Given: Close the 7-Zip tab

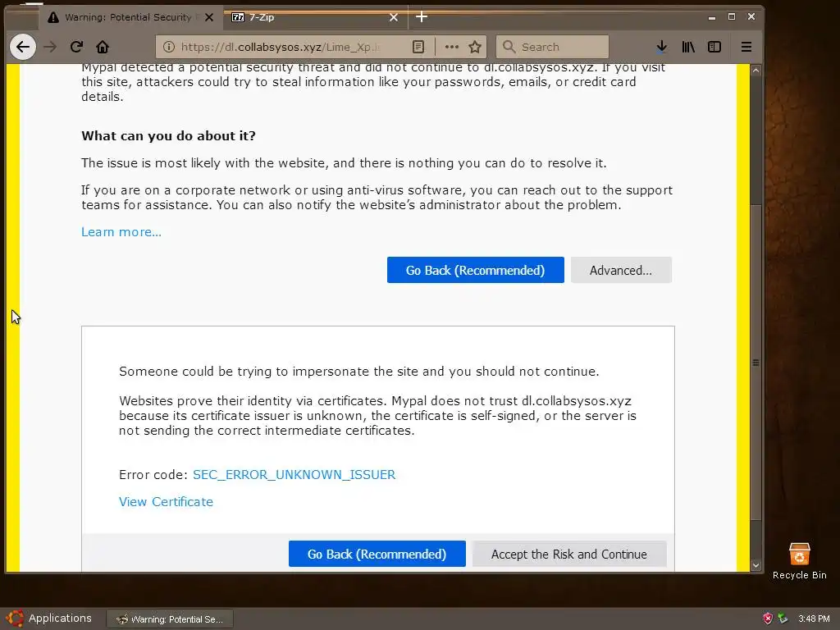Looking at the screenshot, I should click(x=394, y=17).
